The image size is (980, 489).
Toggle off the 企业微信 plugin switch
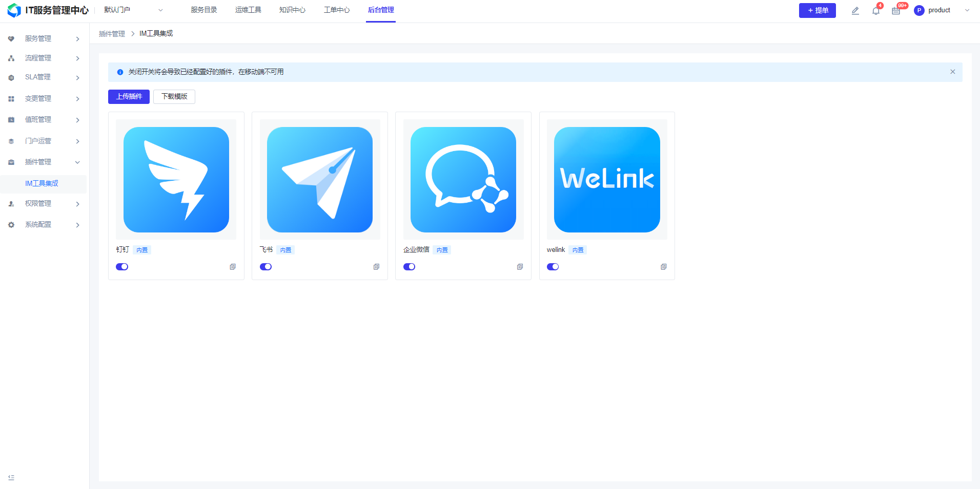(x=409, y=267)
